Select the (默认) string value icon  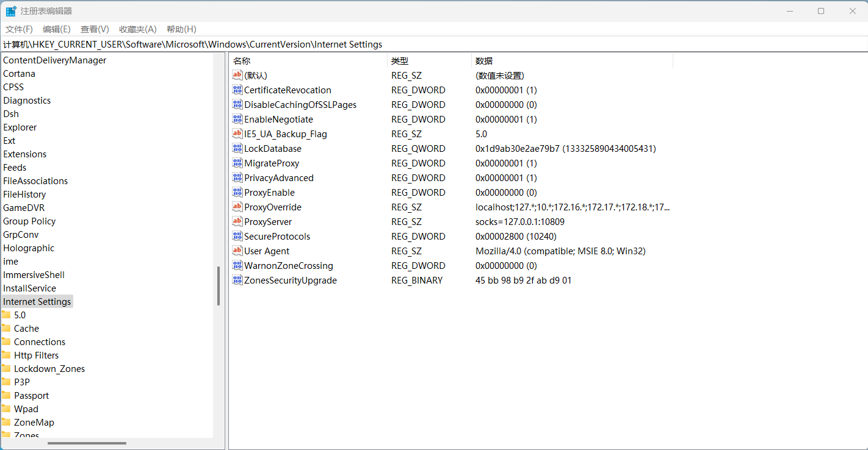pyautogui.click(x=237, y=75)
